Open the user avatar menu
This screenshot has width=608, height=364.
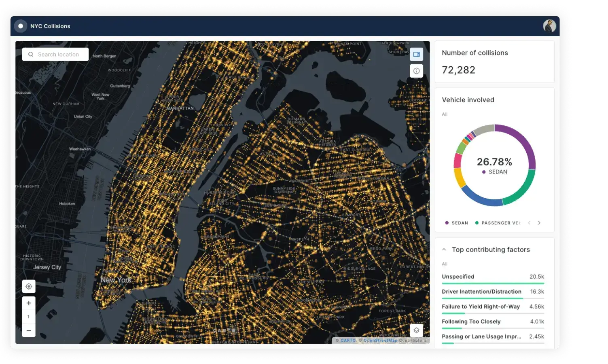(549, 26)
